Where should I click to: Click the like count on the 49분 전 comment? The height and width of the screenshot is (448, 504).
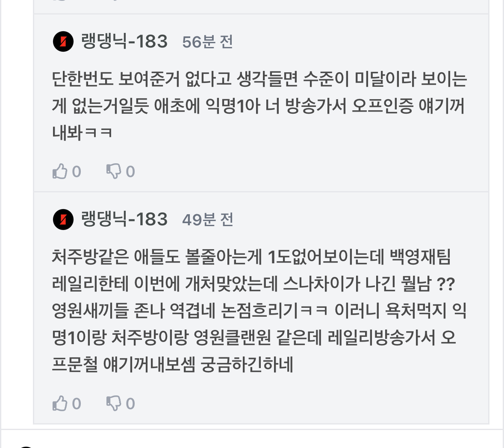77,404
